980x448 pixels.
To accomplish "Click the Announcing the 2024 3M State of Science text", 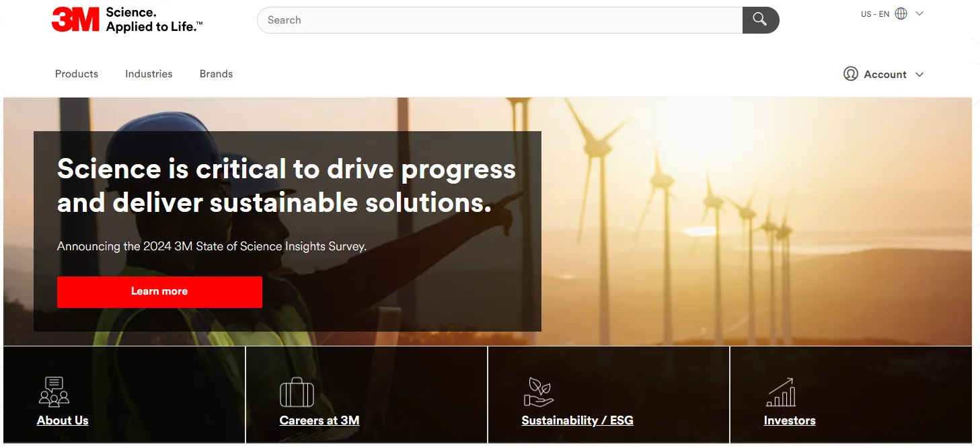I will click(212, 246).
